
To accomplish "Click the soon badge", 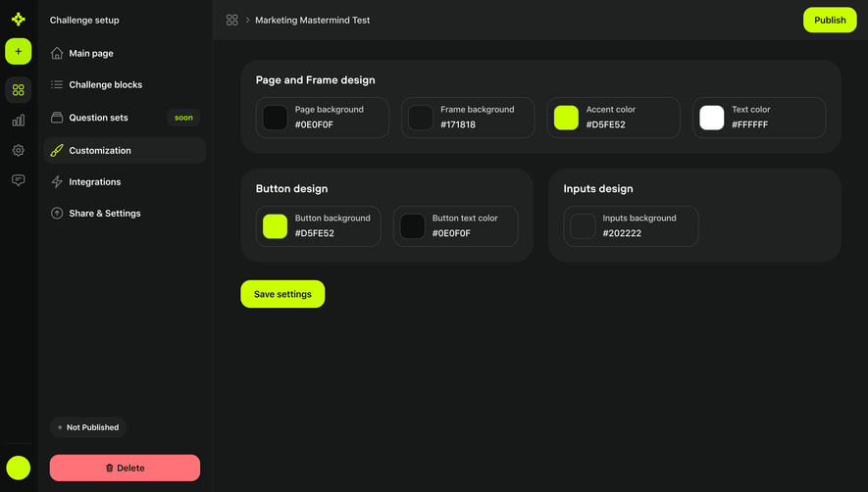I will [x=183, y=118].
